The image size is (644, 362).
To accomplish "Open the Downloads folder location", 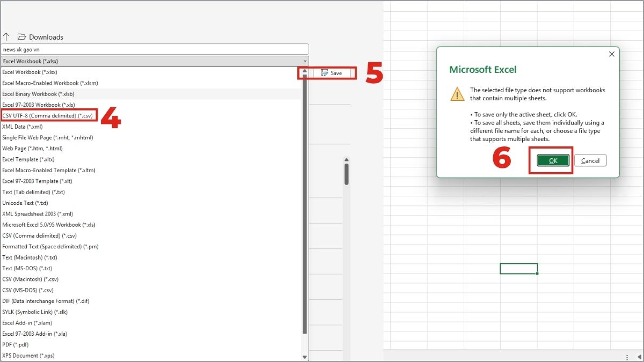I will [x=40, y=37].
